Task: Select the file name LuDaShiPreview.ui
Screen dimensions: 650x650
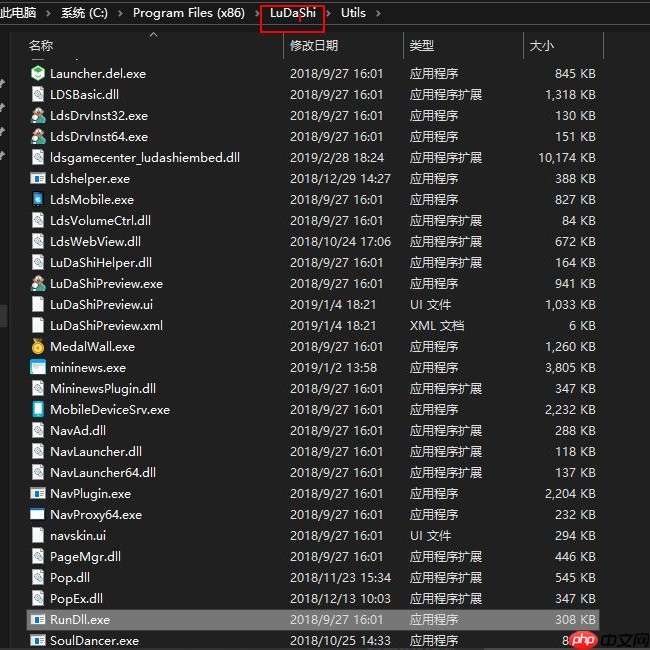Action: coord(101,305)
